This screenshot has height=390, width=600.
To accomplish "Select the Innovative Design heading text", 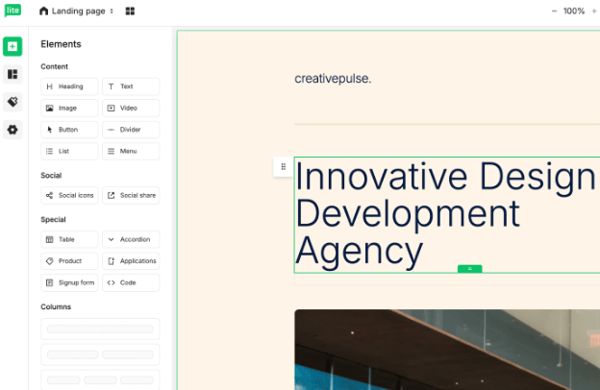I will [x=446, y=214].
